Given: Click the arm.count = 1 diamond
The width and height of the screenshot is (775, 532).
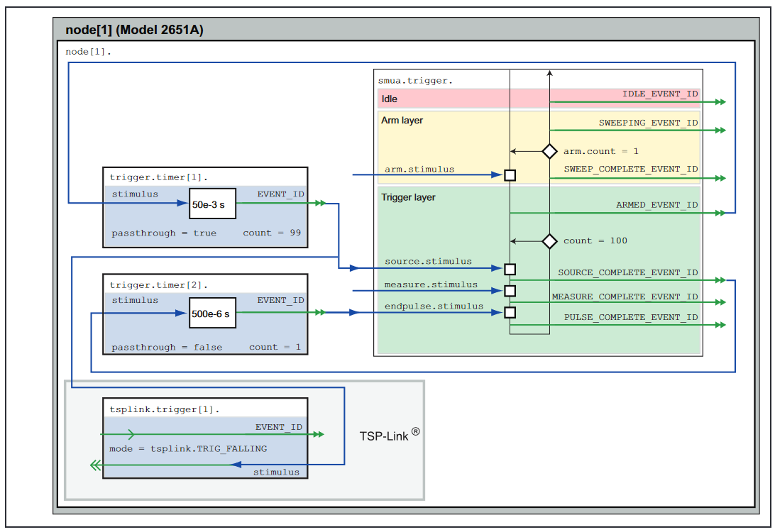Looking at the screenshot, I should (x=549, y=151).
